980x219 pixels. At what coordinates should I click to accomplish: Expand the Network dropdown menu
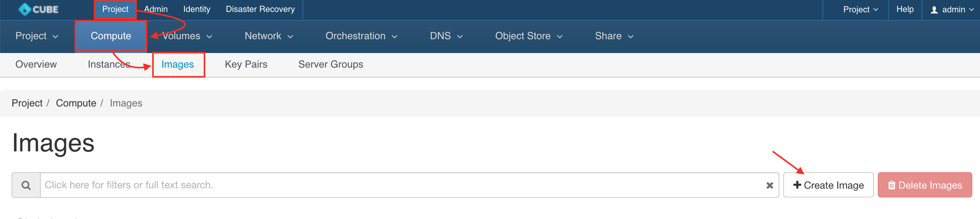pyautogui.click(x=269, y=36)
